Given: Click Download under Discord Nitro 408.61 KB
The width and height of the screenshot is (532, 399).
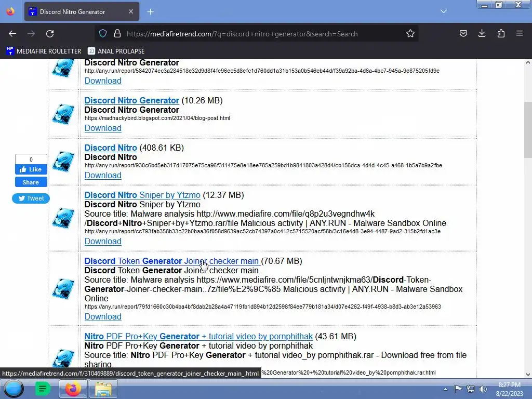Looking at the screenshot, I should pyautogui.click(x=103, y=175).
